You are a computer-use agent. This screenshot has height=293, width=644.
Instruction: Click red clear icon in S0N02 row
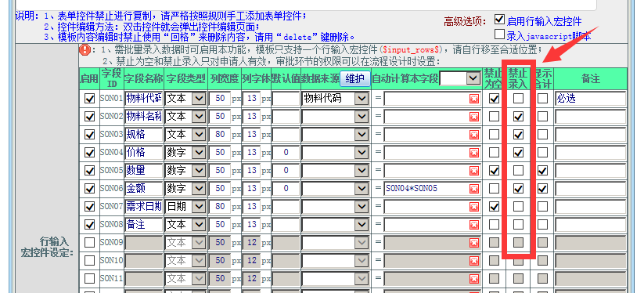(x=474, y=117)
